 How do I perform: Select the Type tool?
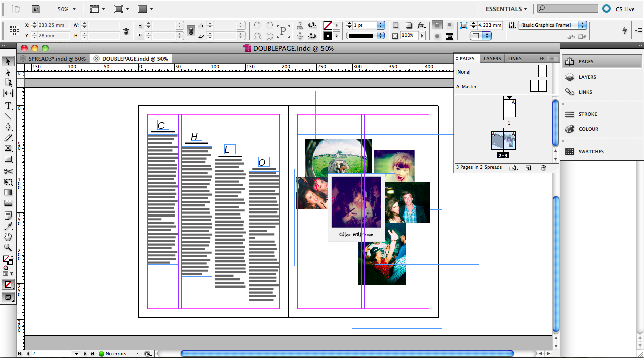[x=8, y=106]
